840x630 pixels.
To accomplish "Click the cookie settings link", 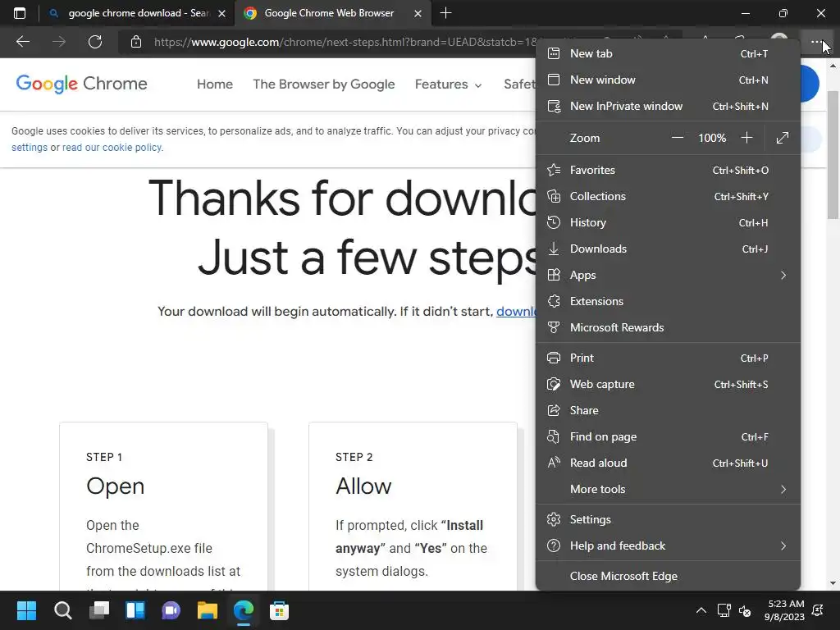I will tap(30, 148).
